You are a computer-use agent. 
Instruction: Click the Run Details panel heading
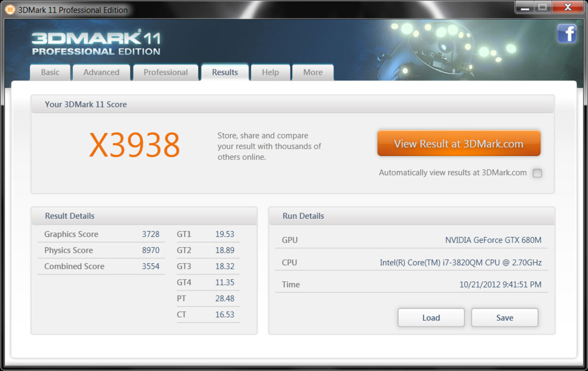tap(303, 216)
